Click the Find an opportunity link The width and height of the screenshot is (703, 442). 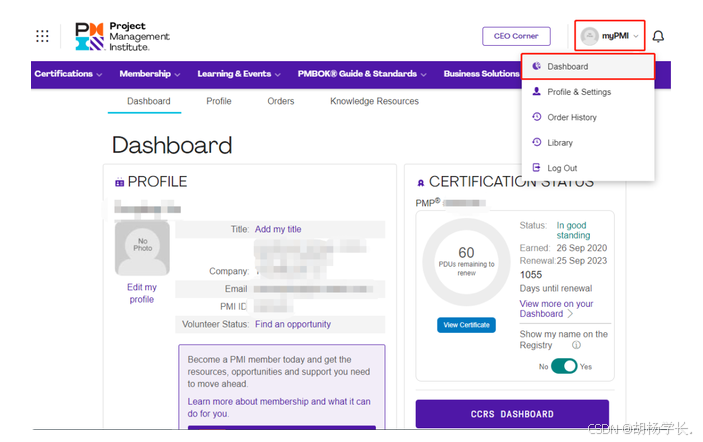pos(293,324)
